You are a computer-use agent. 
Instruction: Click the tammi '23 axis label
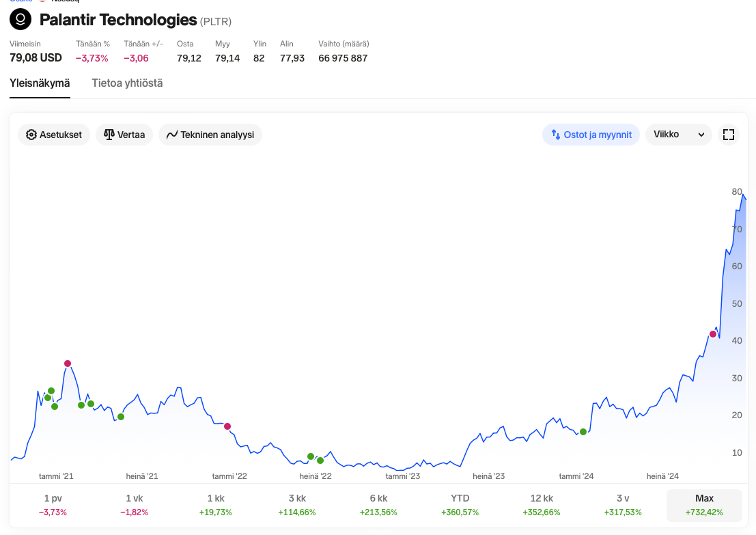point(403,476)
